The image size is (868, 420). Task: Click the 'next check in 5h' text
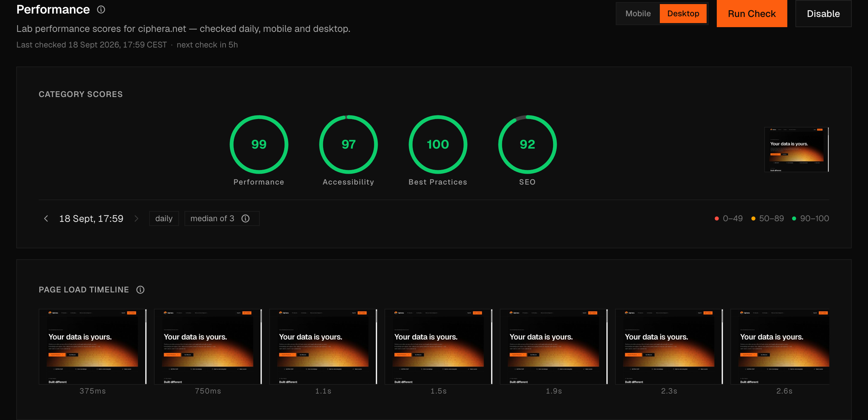click(x=207, y=45)
